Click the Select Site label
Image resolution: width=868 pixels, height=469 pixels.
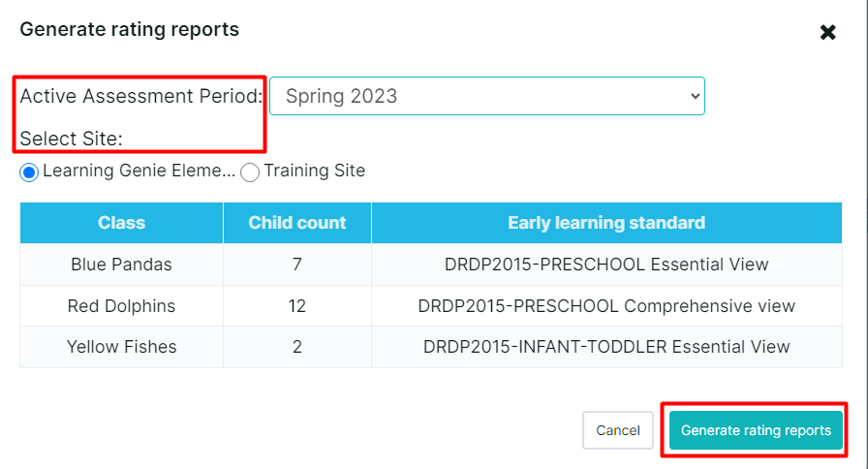(x=72, y=140)
